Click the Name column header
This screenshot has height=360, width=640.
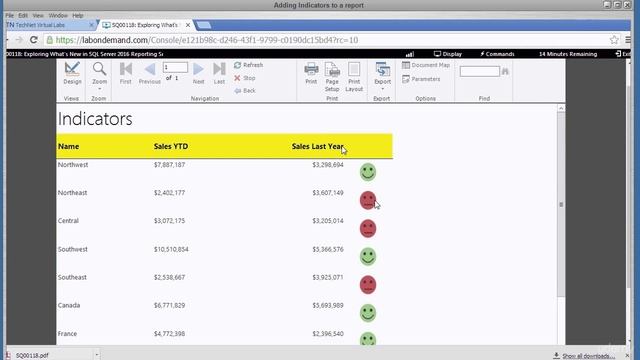point(69,146)
